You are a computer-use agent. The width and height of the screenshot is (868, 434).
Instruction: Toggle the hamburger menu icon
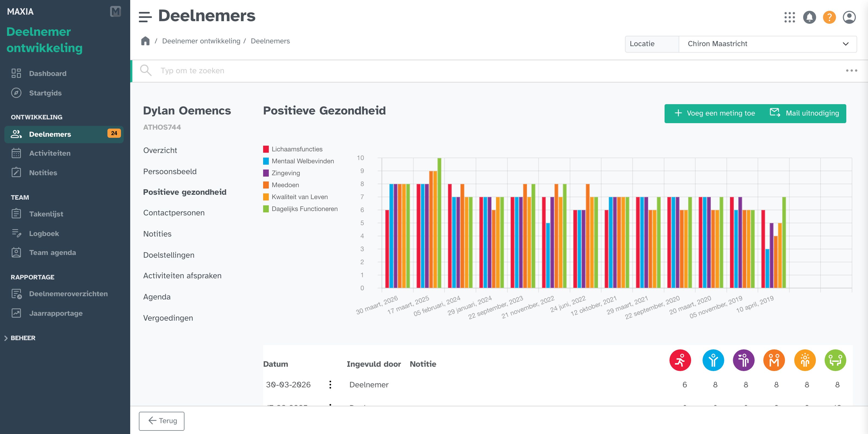click(145, 17)
